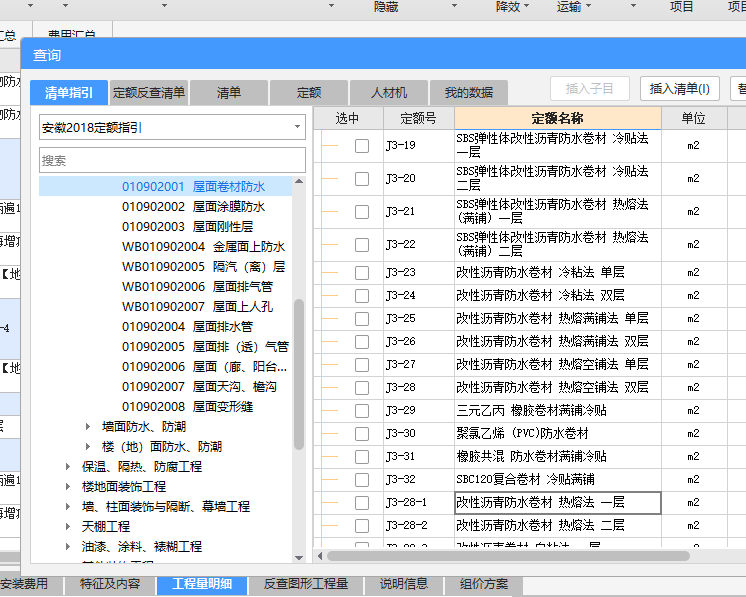Select tree item WB010902006 屋面排气管
The width and height of the screenshot is (746, 597).
(197, 286)
